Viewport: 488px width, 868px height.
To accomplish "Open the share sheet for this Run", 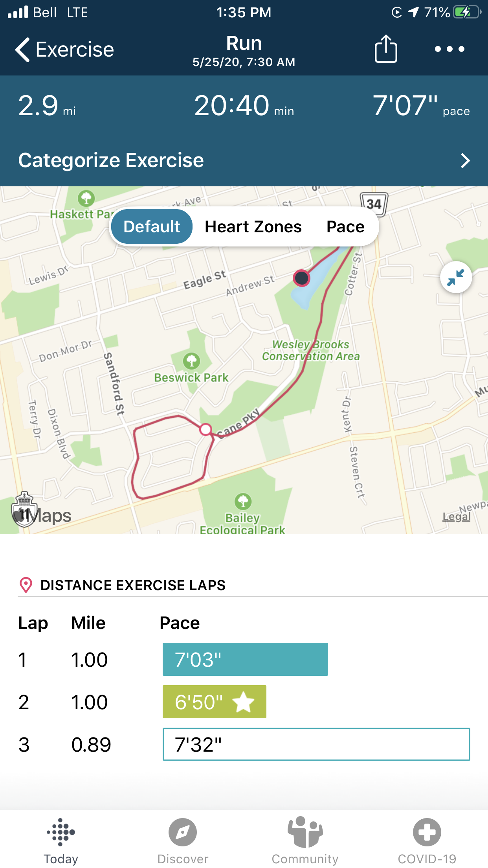I will (386, 49).
